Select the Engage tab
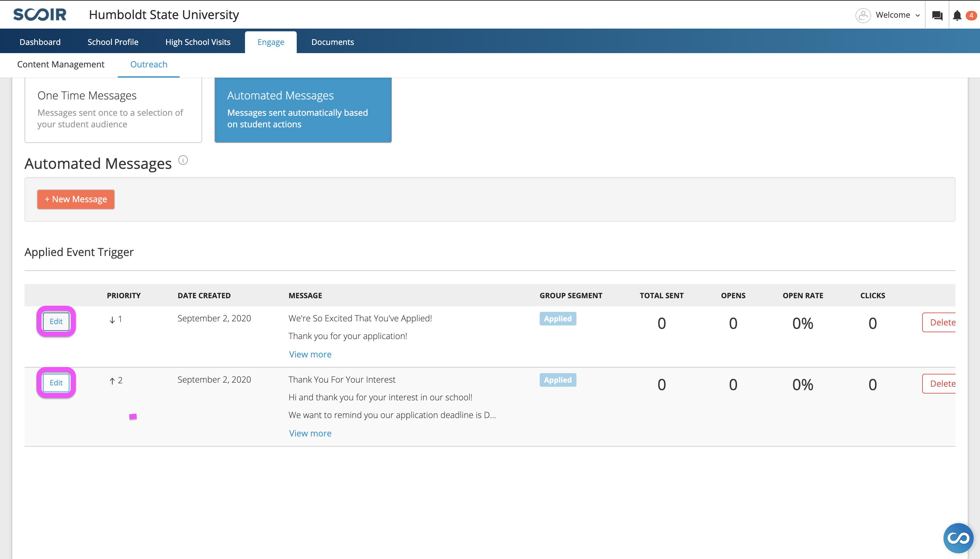This screenshot has width=980, height=559. pos(271,42)
